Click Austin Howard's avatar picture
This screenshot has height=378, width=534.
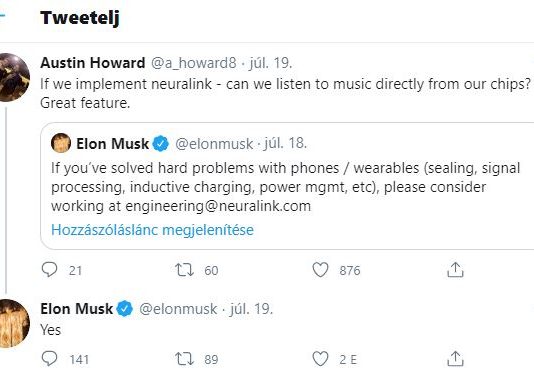coord(14,77)
